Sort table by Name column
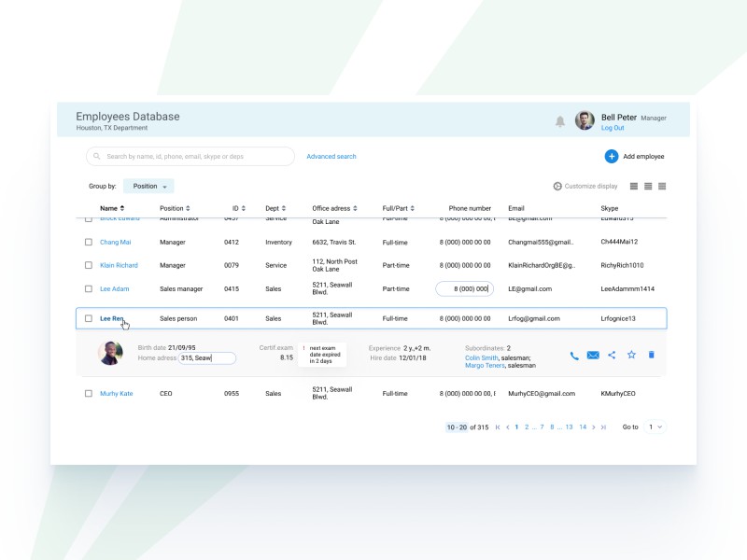 coord(112,208)
